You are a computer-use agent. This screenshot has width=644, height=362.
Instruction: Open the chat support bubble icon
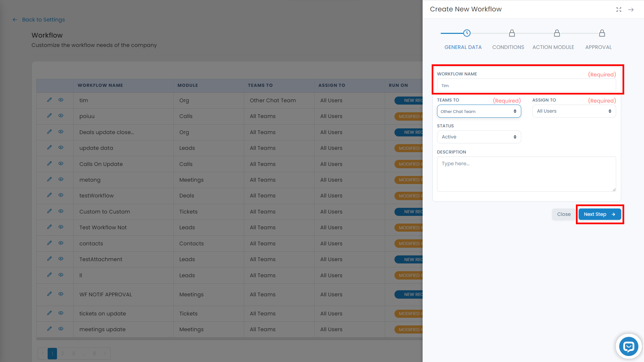pos(629,346)
